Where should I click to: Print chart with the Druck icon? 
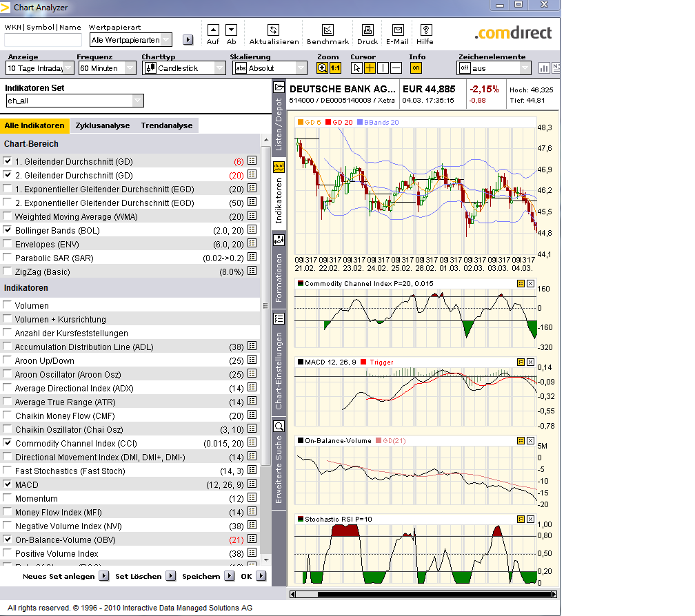[367, 30]
